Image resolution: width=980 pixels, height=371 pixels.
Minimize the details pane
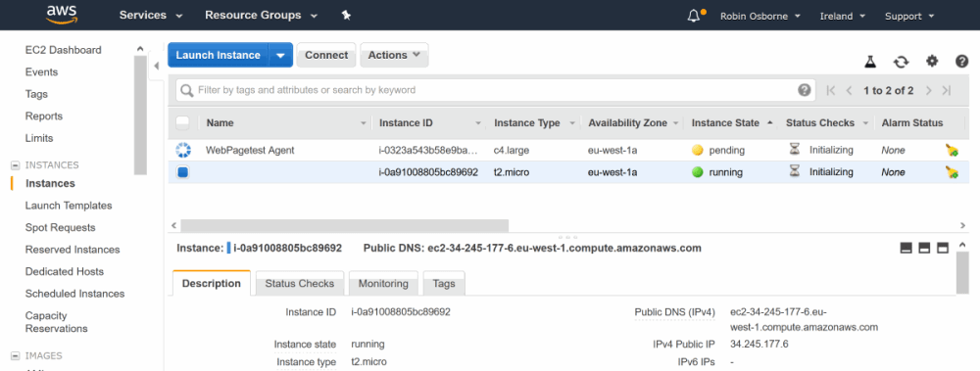click(906, 249)
